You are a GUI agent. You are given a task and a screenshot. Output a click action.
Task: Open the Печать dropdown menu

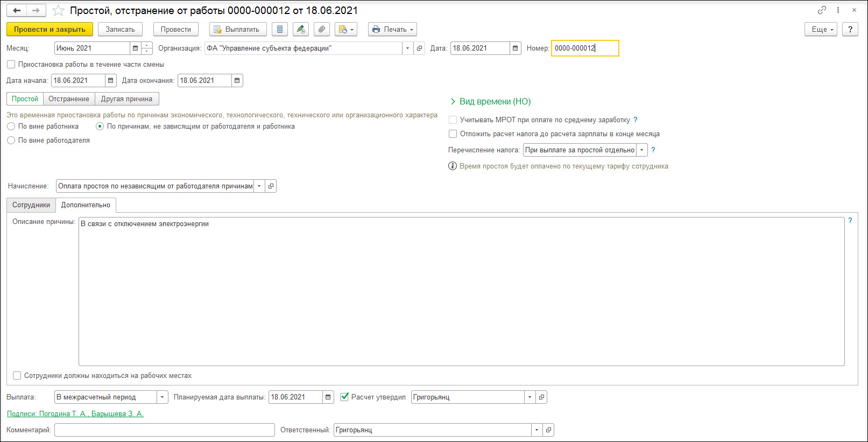(x=392, y=29)
